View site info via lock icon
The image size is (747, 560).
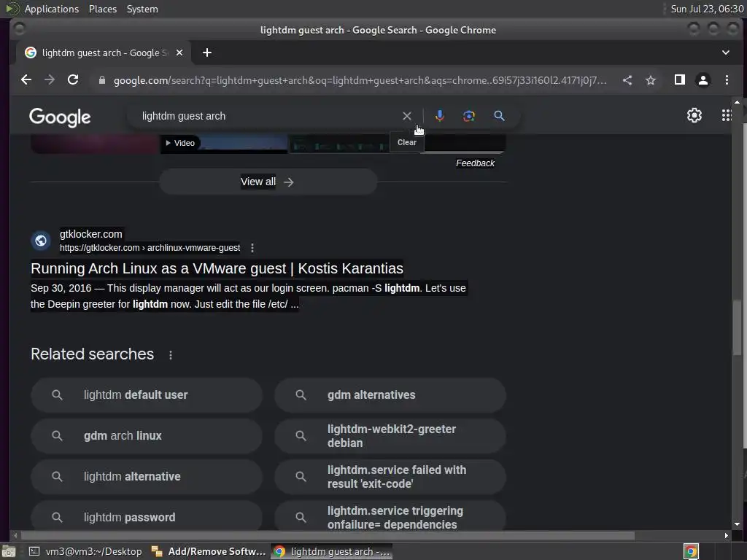(x=101, y=80)
